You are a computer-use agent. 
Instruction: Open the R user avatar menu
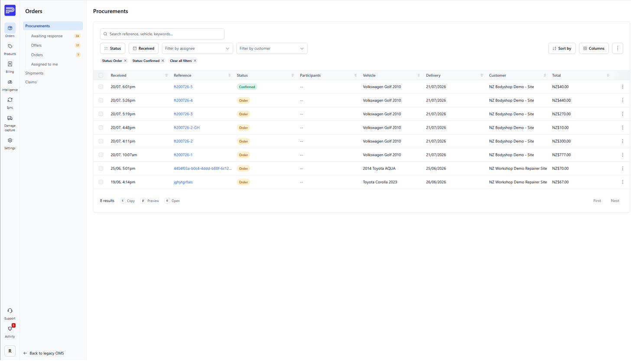pos(10,351)
